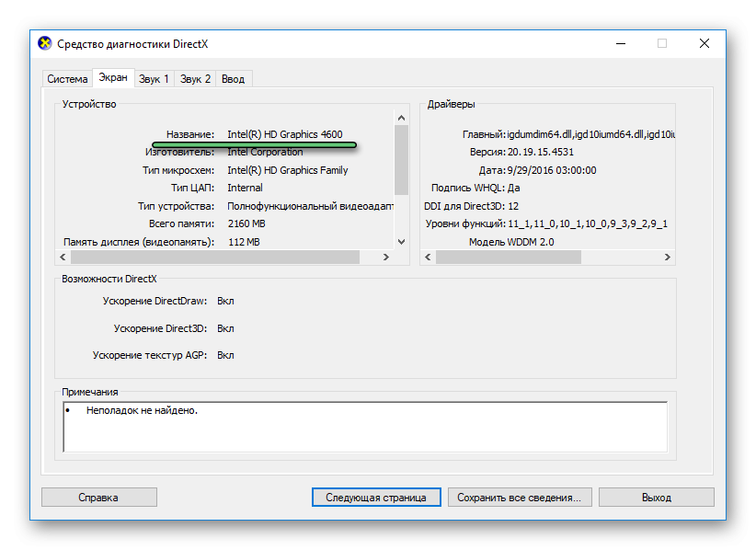Click the driver version 20.19.15.4531
The height and width of the screenshot is (550, 756).
click(x=541, y=152)
